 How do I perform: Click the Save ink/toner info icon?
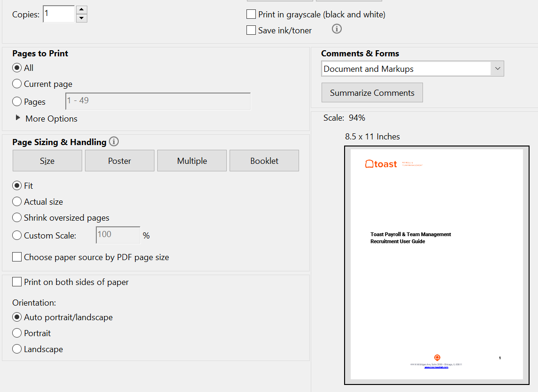[x=337, y=29]
